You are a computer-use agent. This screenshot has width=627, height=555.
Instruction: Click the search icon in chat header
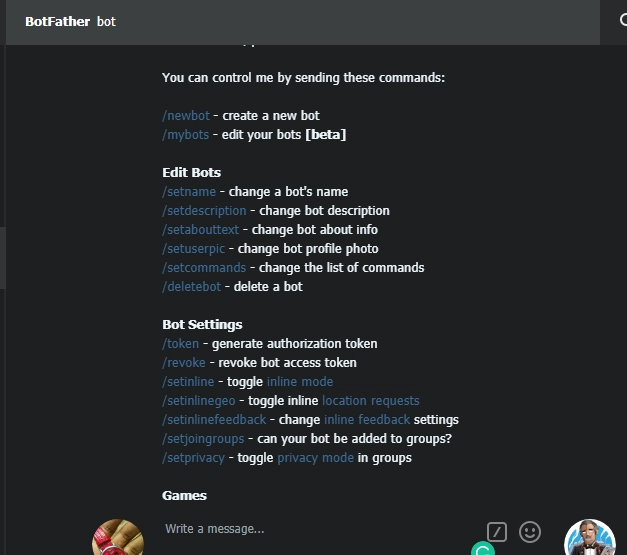tap(622, 20)
